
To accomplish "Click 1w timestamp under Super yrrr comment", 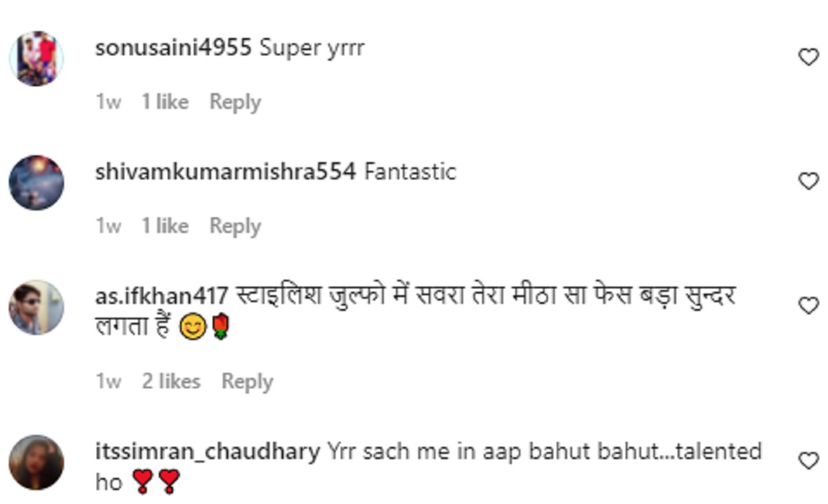I will pos(108,102).
